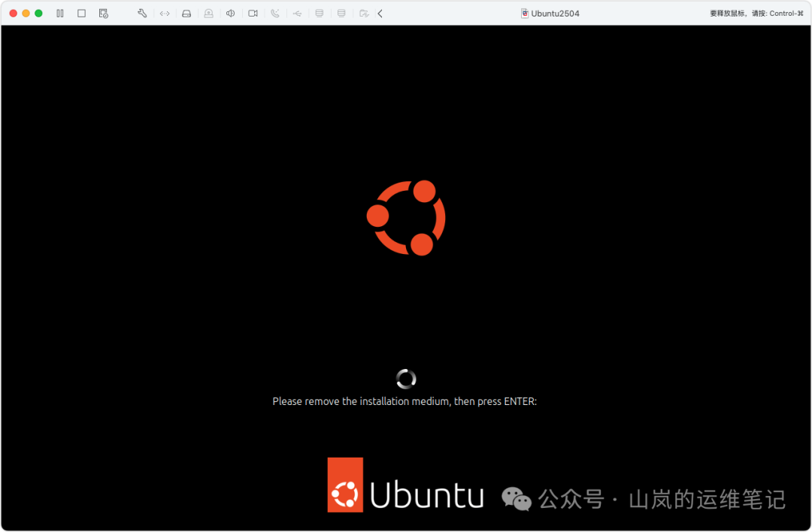Enter full screen with green window button
Image resolution: width=812 pixels, height=532 pixels.
pyautogui.click(x=38, y=14)
